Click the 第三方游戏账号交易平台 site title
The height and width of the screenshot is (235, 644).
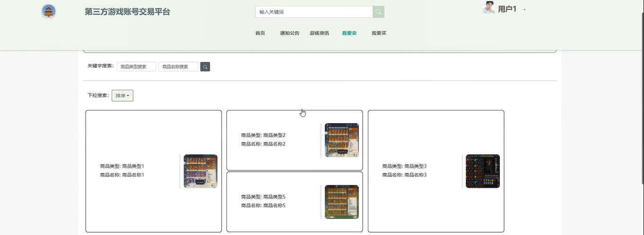click(127, 12)
